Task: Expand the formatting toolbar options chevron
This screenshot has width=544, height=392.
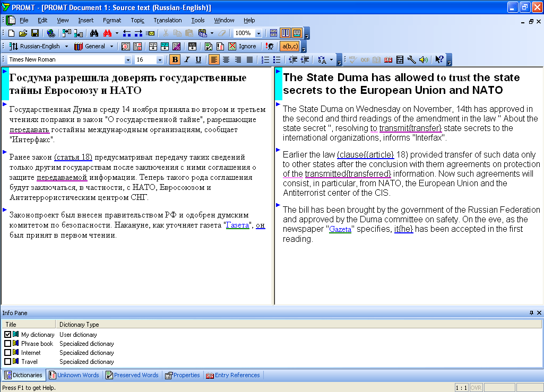Action: (x=339, y=59)
